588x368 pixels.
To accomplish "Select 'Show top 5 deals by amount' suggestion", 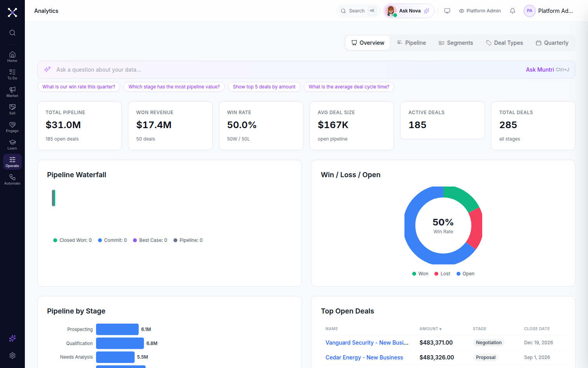I will tap(264, 87).
